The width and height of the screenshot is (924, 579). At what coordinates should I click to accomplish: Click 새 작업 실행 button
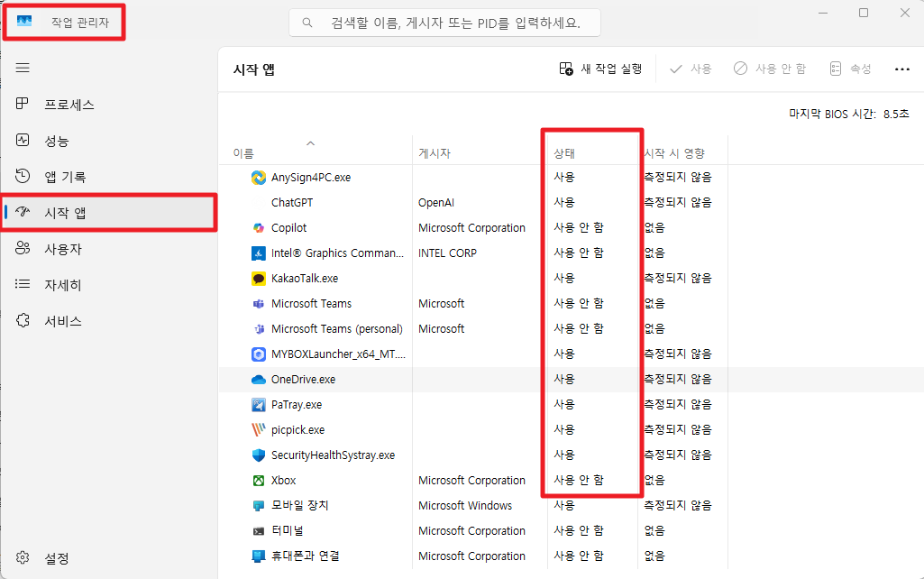(x=599, y=69)
